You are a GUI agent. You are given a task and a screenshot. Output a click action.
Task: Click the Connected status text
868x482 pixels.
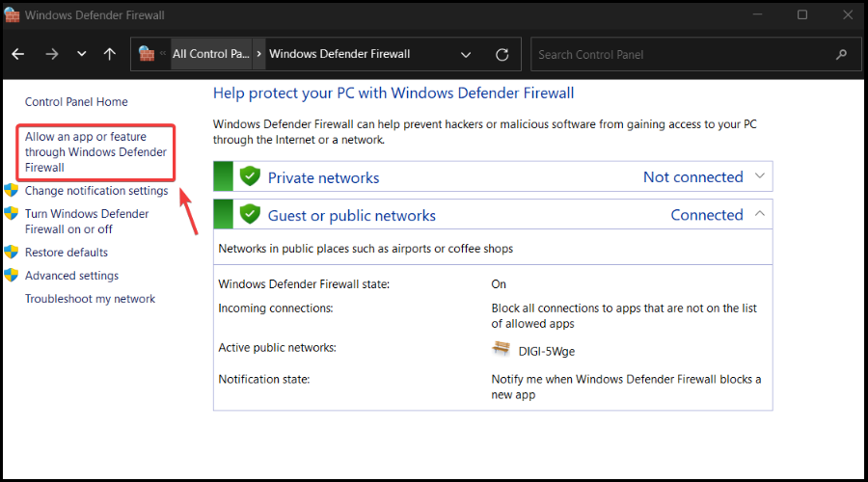[x=707, y=215]
